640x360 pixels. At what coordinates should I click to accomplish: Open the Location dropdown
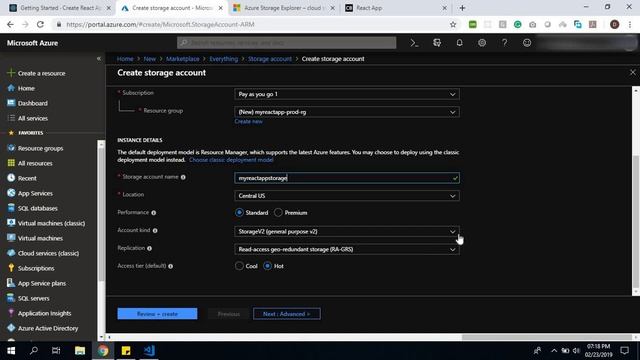[x=347, y=196]
